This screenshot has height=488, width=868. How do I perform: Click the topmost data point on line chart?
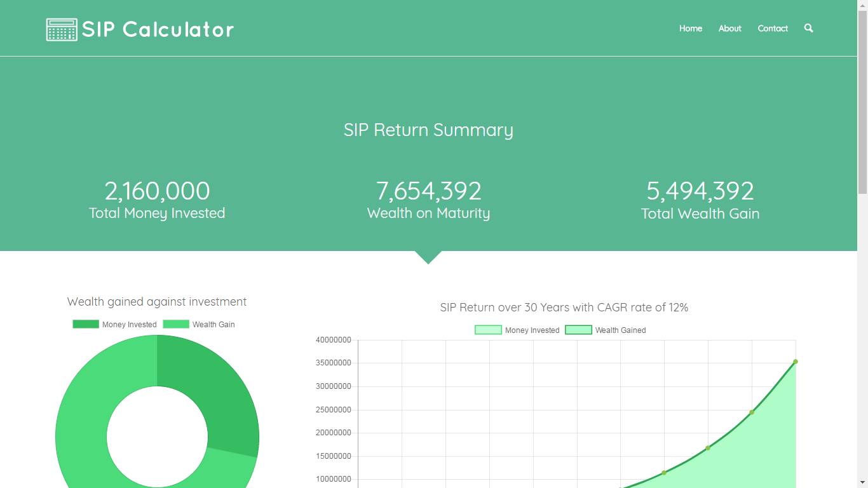tap(796, 362)
